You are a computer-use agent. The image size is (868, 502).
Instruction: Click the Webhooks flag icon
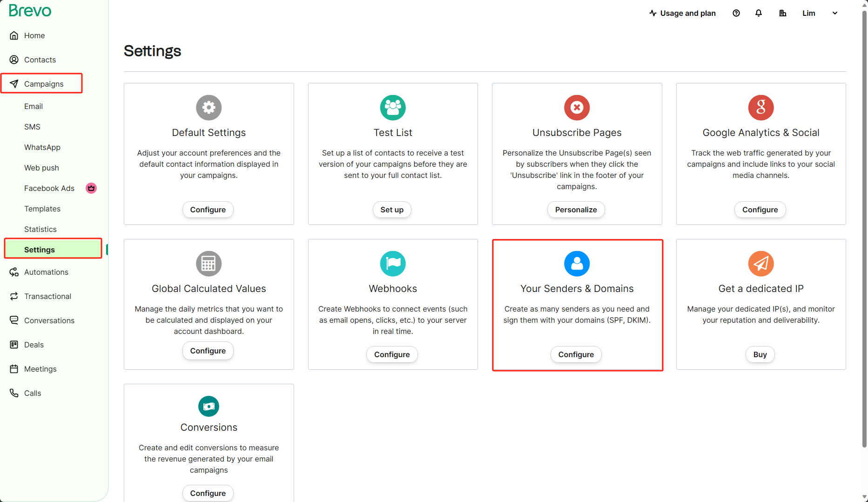(393, 264)
